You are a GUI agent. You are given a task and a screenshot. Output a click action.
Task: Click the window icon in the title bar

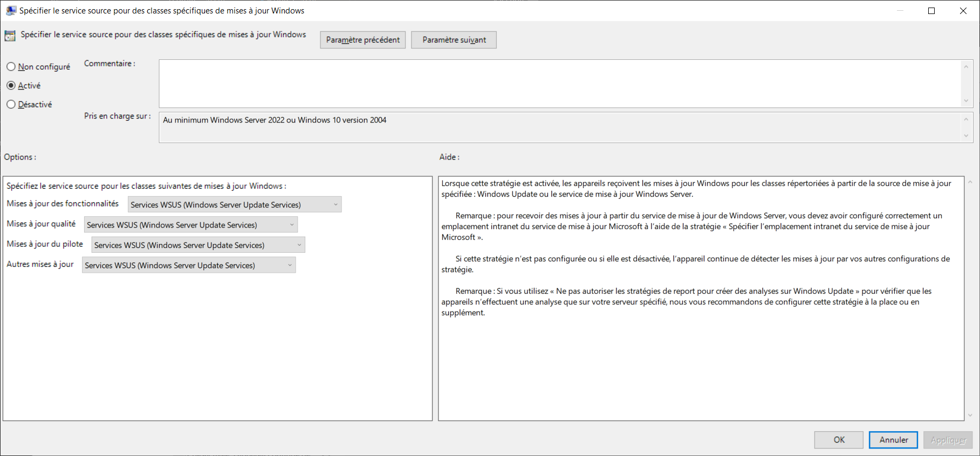tap(11, 11)
